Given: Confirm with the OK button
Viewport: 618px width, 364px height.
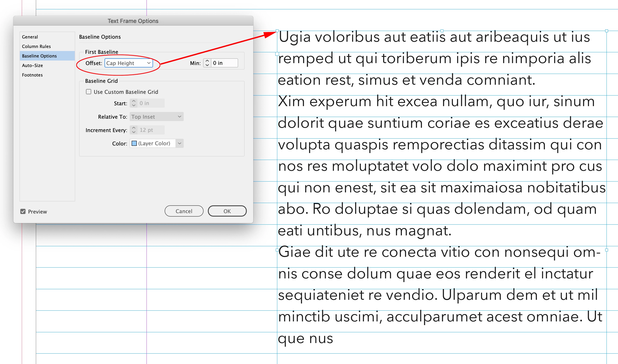Looking at the screenshot, I should pos(227,211).
